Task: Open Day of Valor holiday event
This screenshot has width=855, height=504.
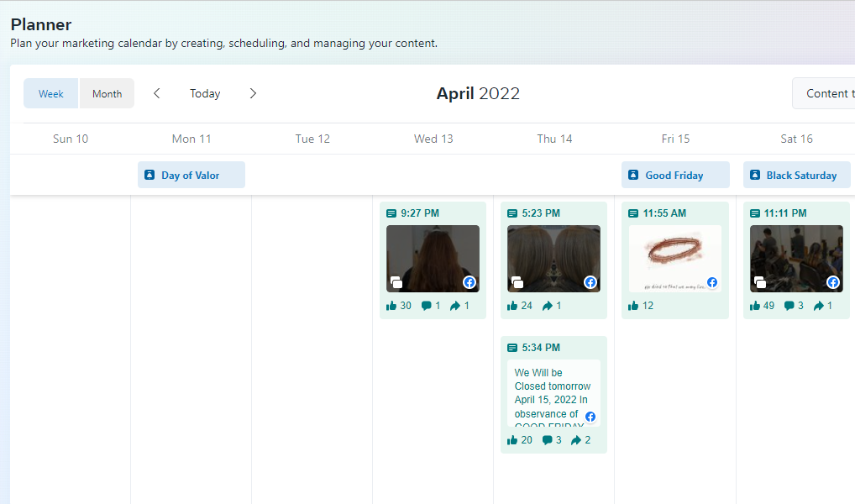Action: [x=191, y=175]
